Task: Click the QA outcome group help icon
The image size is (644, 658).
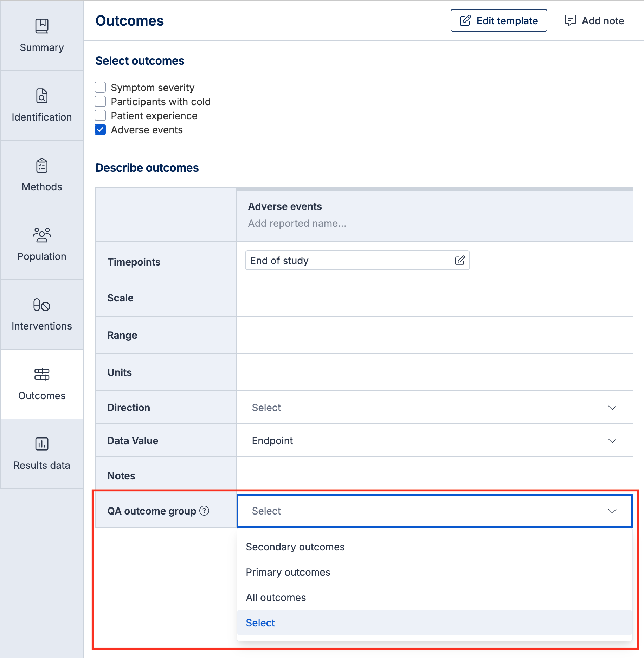Action: [x=204, y=510]
